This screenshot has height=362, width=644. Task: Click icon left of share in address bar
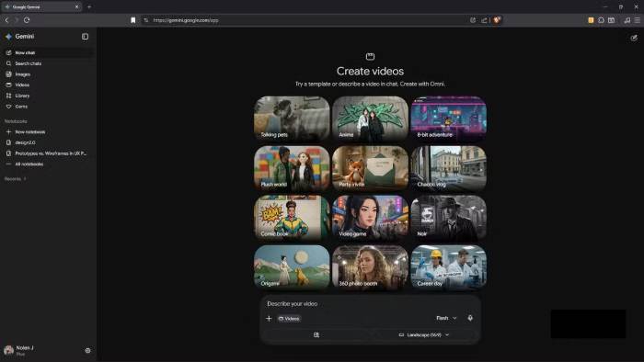coord(473,20)
